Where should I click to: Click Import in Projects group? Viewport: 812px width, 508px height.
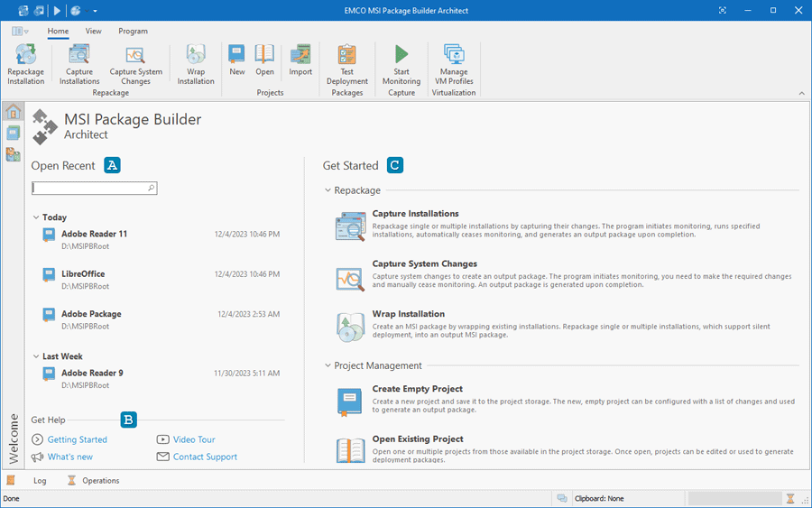pos(300,60)
